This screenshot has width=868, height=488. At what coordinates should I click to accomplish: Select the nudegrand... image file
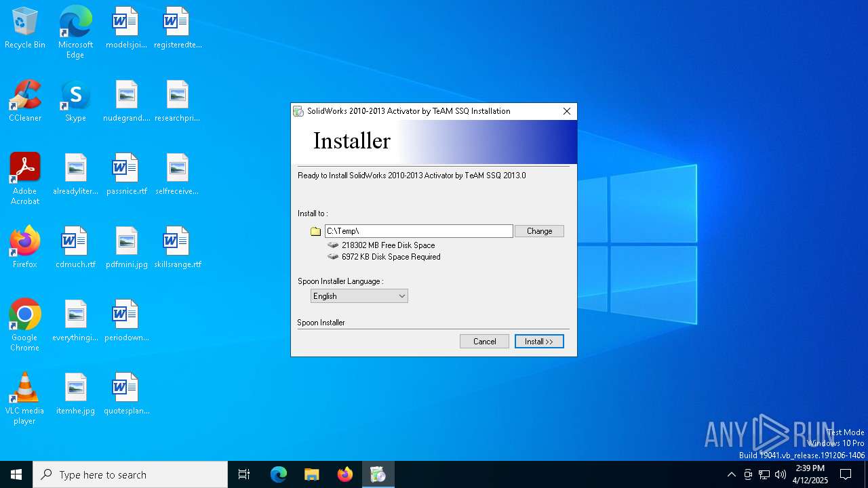[126, 101]
